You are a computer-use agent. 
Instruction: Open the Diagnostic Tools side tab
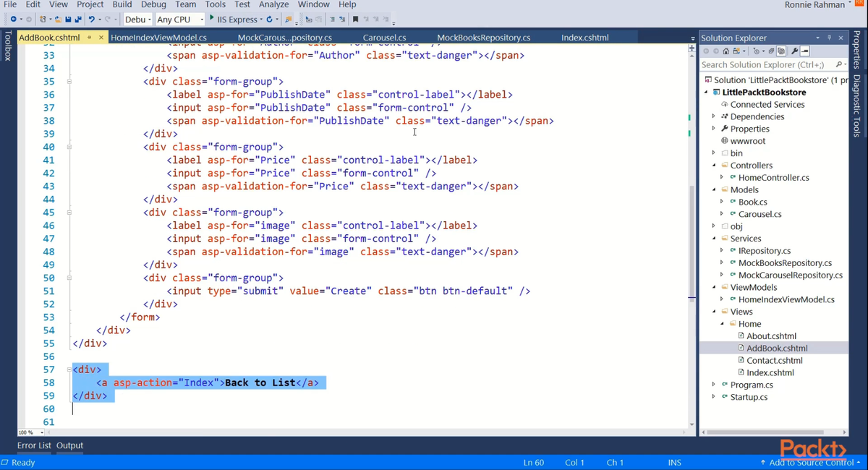pyautogui.click(x=857, y=106)
